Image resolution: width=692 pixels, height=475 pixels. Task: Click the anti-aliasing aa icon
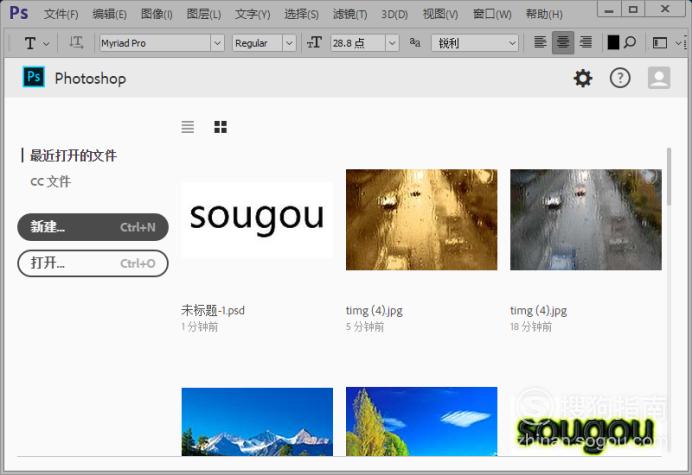(x=414, y=42)
